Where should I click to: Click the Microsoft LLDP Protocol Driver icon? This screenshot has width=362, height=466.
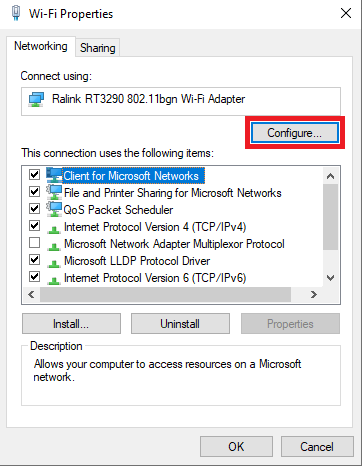pyautogui.click(x=54, y=263)
